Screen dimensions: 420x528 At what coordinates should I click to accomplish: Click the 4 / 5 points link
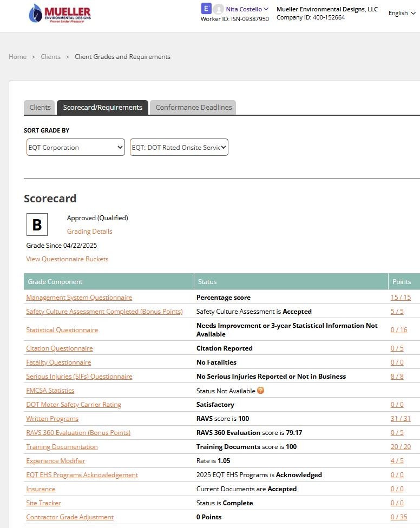click(x=397, y=461)
